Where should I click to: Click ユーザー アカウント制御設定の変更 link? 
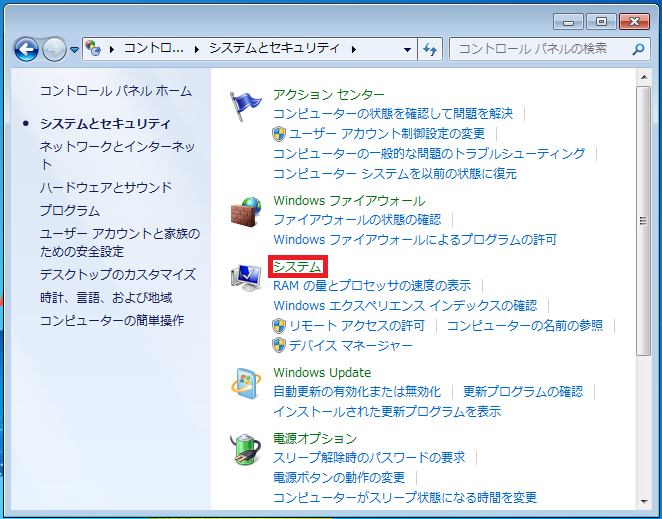click(387, 134)
